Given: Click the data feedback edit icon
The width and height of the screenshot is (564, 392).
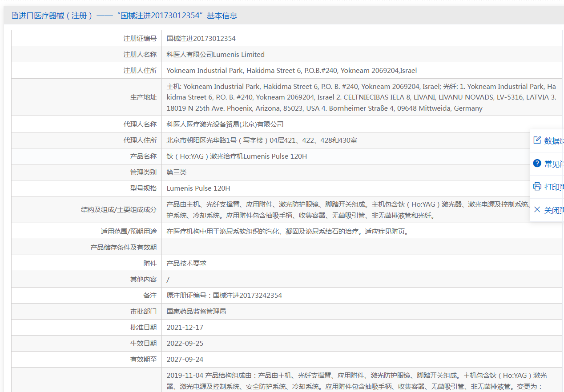Looking at the screenshot, I should pos(537,140).
